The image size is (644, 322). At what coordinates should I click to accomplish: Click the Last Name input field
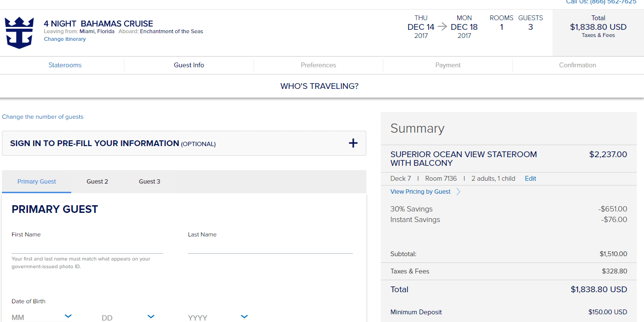pos(270,247)
